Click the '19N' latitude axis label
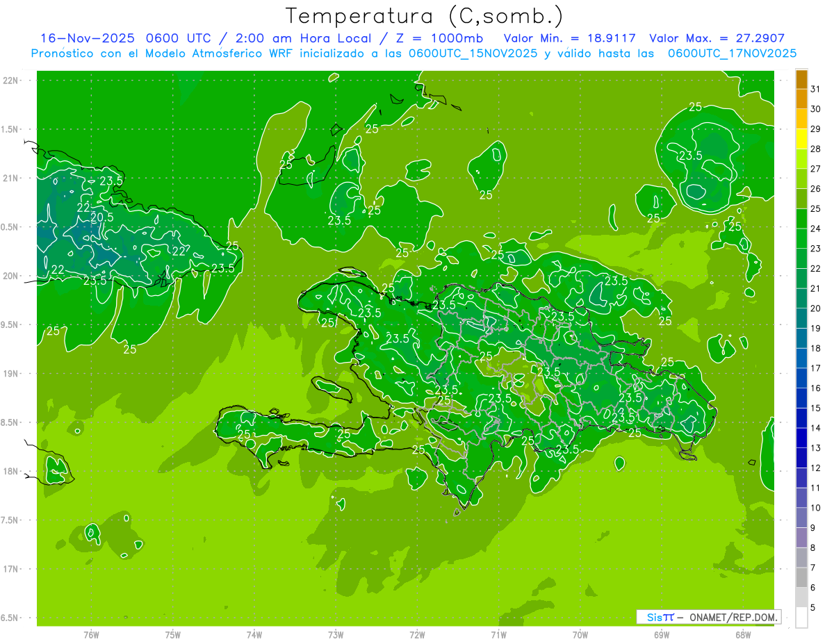The image size is (834, 644). pos(11,374)
